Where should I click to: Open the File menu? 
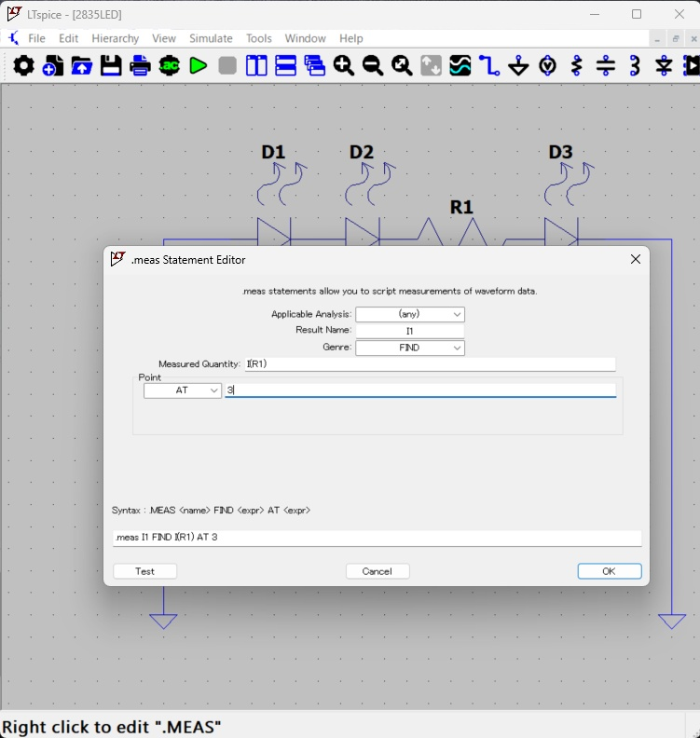point(36,38)
